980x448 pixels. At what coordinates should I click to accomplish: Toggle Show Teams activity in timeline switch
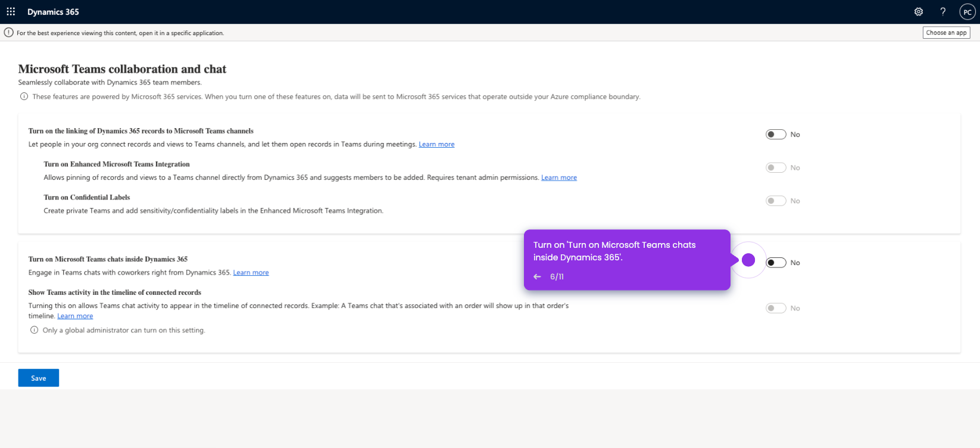776,308
